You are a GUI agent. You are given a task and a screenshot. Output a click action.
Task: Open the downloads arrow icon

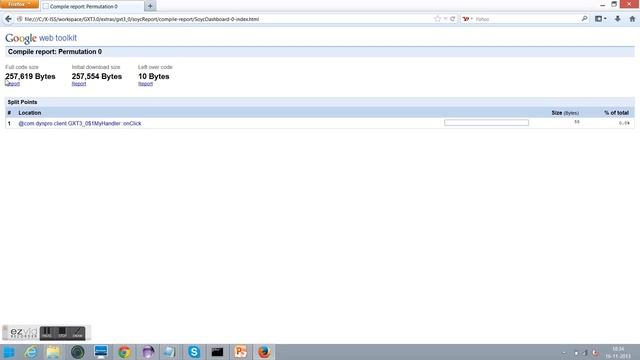click(618, 19)
